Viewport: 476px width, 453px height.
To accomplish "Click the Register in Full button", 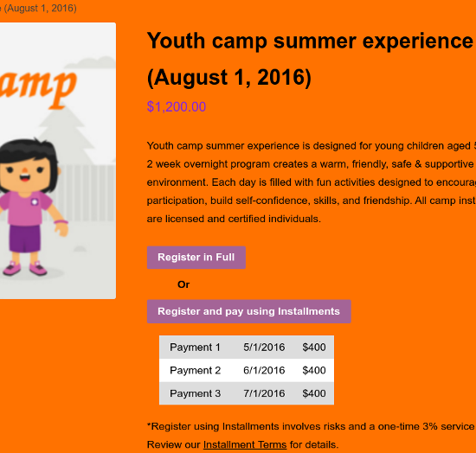I will (196, 258).
